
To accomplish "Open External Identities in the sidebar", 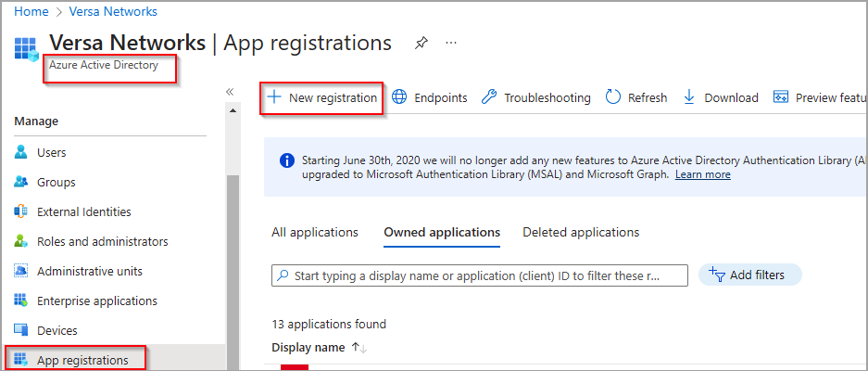I will coord(84,211).
